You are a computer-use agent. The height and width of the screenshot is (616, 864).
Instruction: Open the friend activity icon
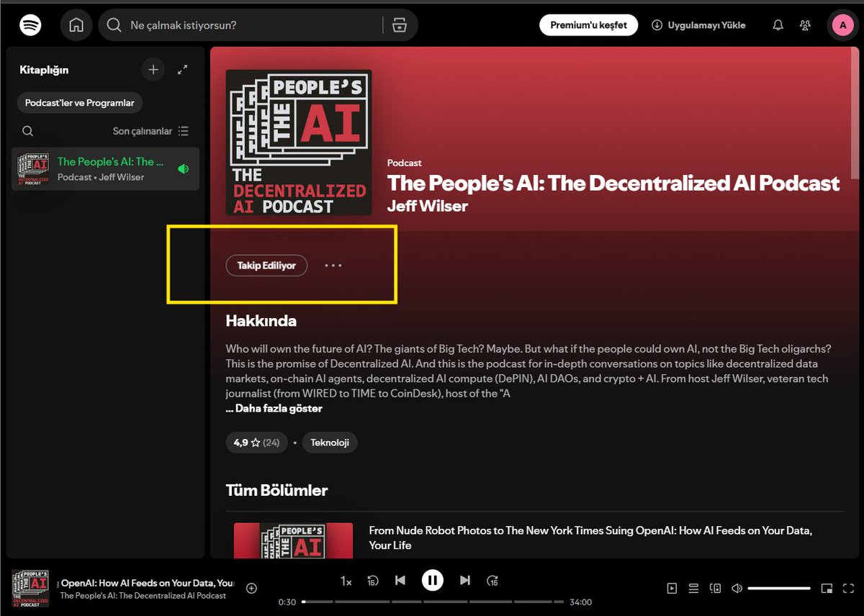(x=805, y=25)
